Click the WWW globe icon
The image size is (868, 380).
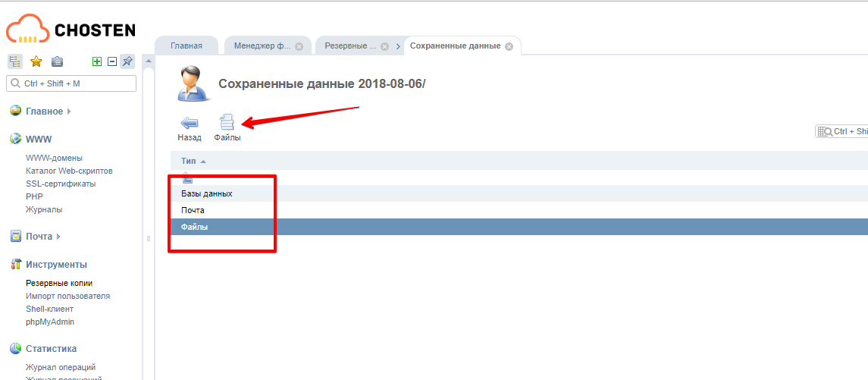point(16,139)
